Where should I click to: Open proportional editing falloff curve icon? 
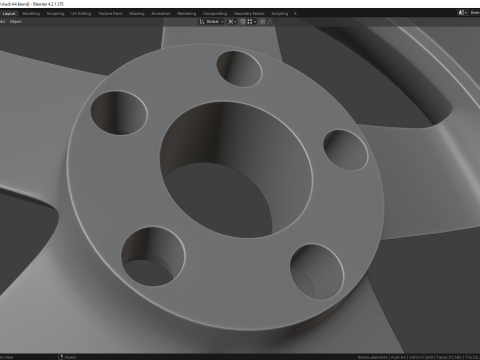click(x=270, y=22)
